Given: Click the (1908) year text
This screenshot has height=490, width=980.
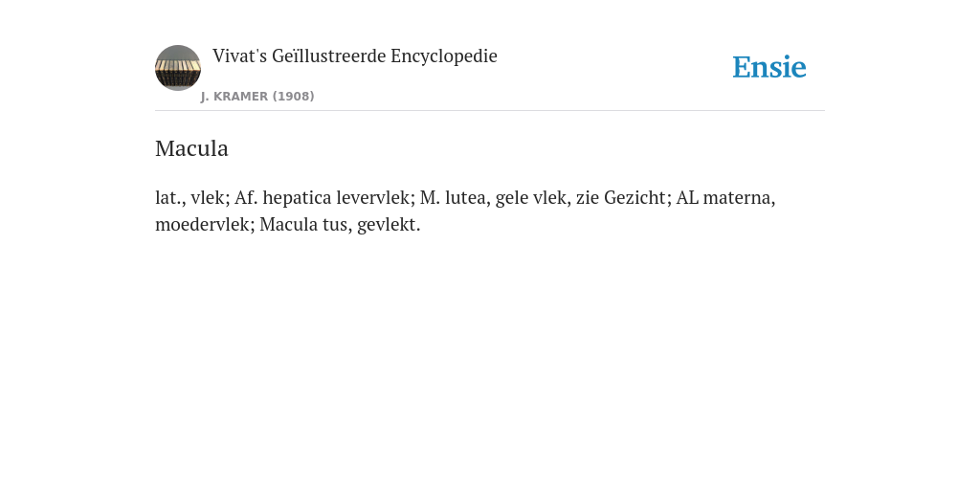Looking at the screenshot, I should pyautogui.click(x=293, y=97).
